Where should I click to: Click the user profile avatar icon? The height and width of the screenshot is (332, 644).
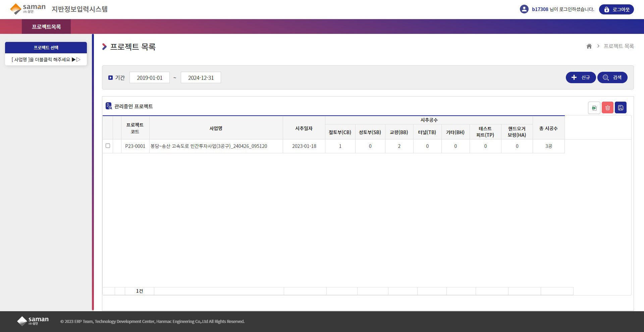click(524, 9)
